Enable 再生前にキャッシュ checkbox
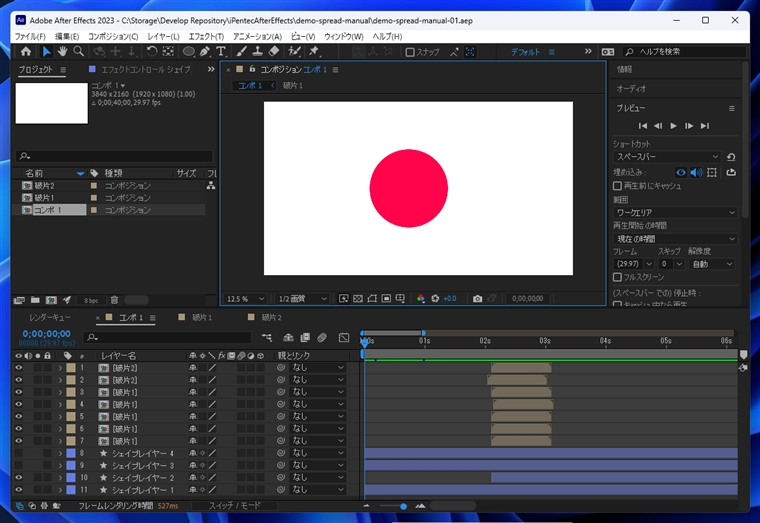 617,186
